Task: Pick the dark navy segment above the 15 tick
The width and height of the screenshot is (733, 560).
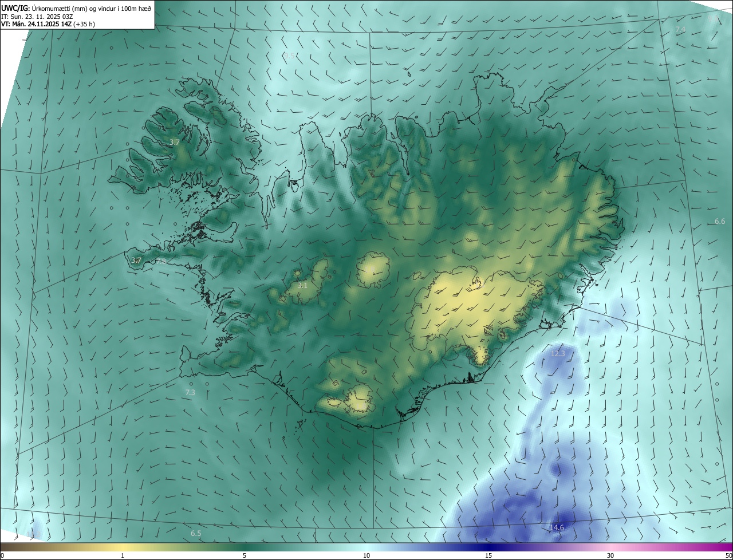Action: click(488, 547)
